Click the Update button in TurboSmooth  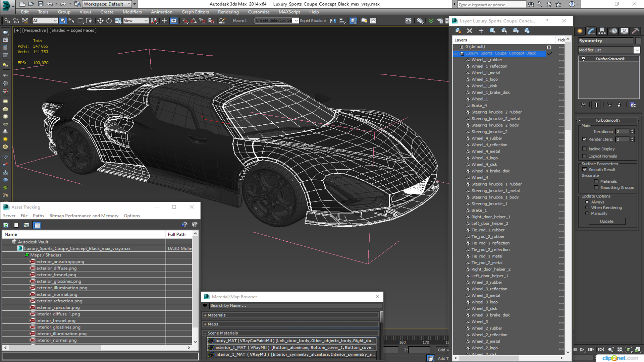click(x=606, y=222)
